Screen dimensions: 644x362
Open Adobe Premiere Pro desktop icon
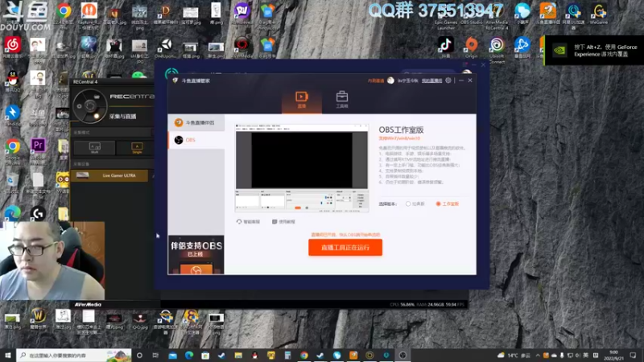pos(38,146)
